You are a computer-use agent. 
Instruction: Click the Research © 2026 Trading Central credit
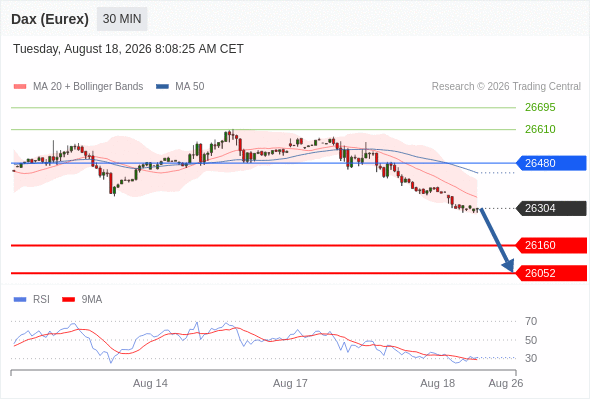(x=506, y=87)
